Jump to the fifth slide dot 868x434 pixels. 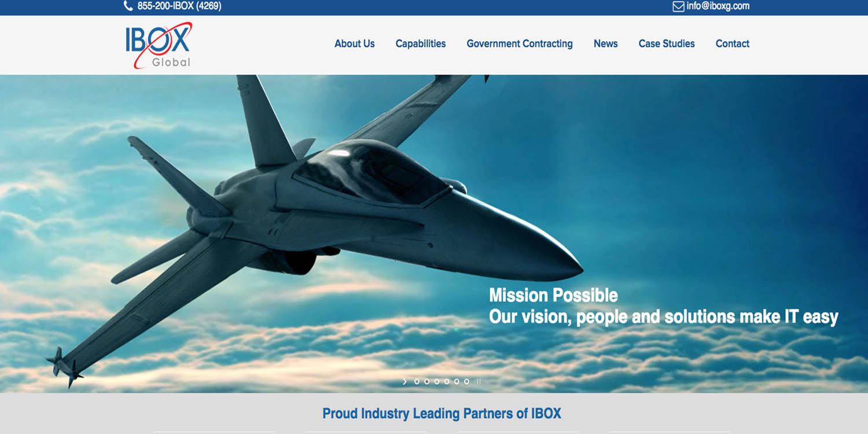pyautogui.click(x=457, y=381)
